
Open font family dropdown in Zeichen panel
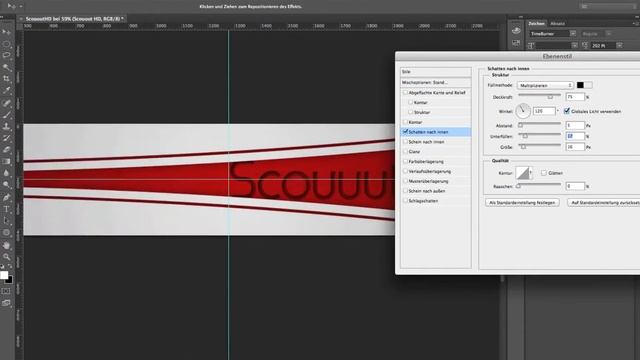(x=573, y=33)
